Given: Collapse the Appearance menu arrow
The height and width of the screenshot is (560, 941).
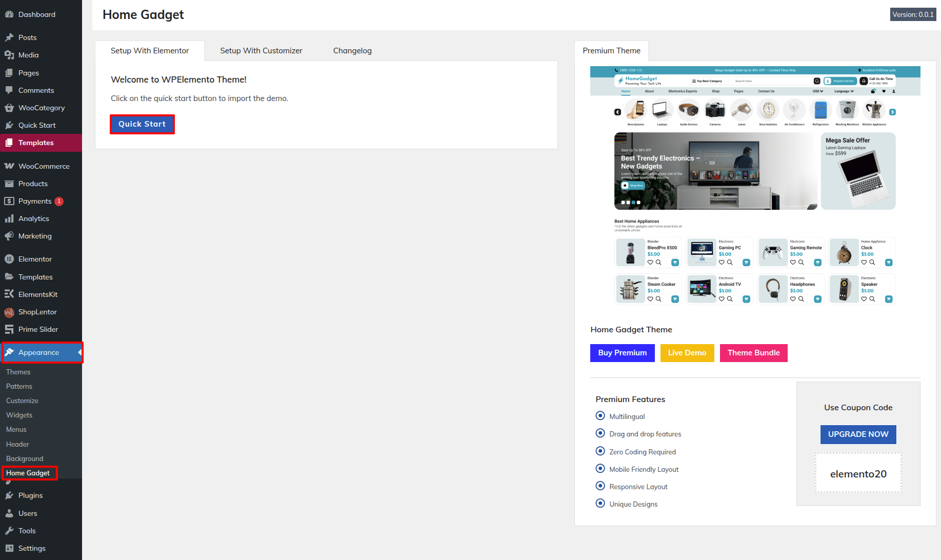Looking at the screenshot, I should [79, 352].
